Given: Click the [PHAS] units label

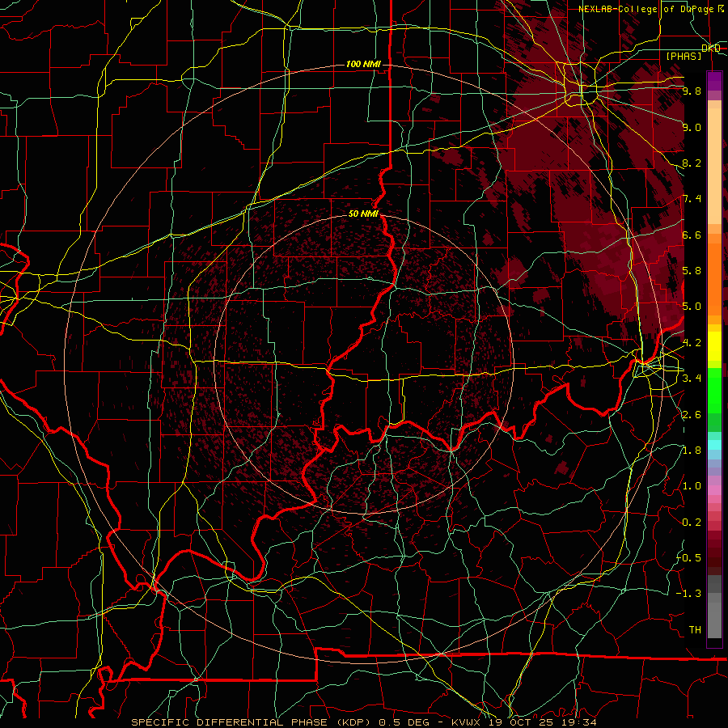Looking at the screenshot, I should (684, 56).
